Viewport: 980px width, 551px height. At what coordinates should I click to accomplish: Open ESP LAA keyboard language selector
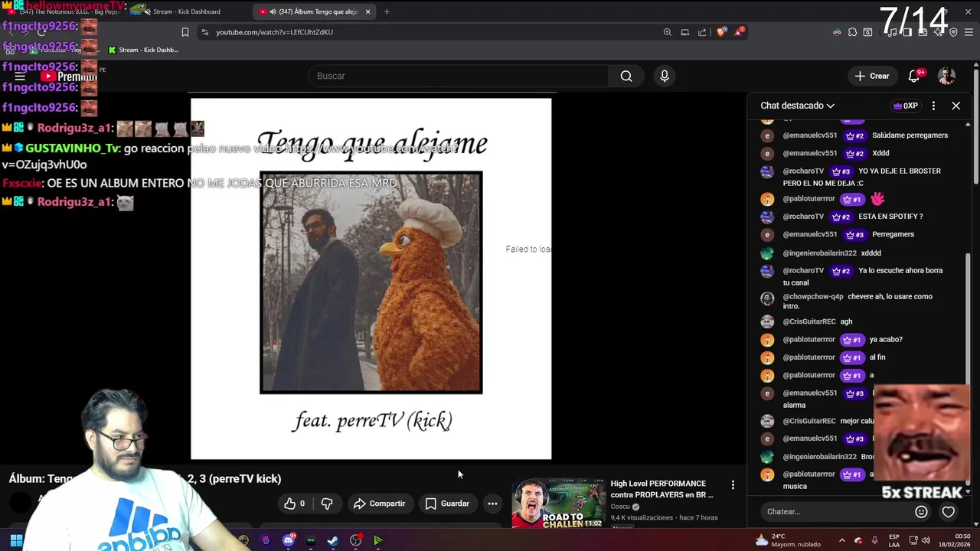tap(894, 540)
